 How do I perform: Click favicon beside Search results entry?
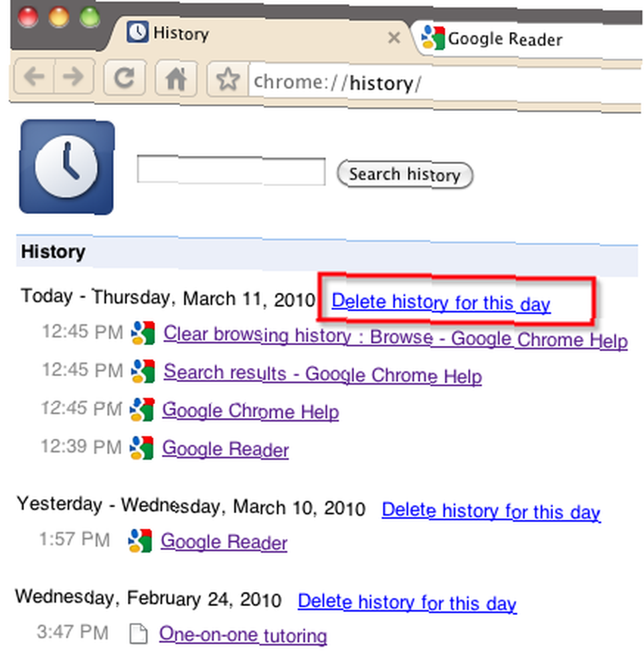pyautogui.click(x=143, y=371)
